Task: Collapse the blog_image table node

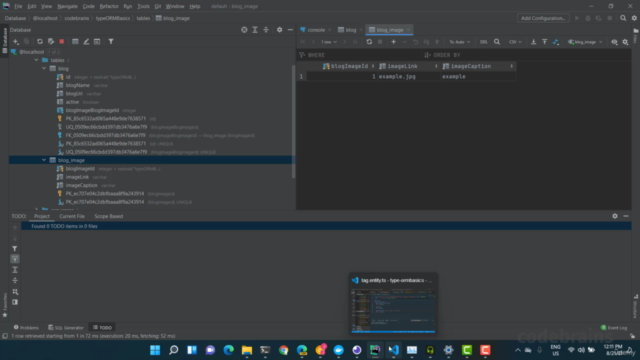Action: coord(44,160)
